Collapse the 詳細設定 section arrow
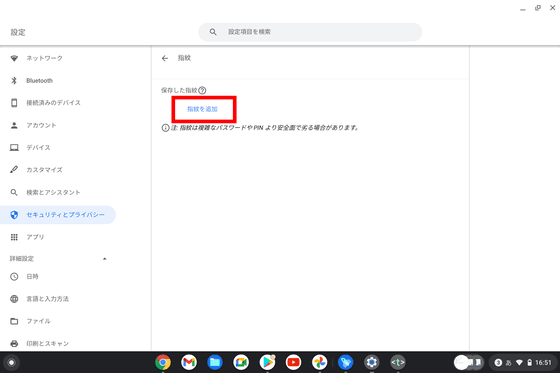 tap(105, 259)
